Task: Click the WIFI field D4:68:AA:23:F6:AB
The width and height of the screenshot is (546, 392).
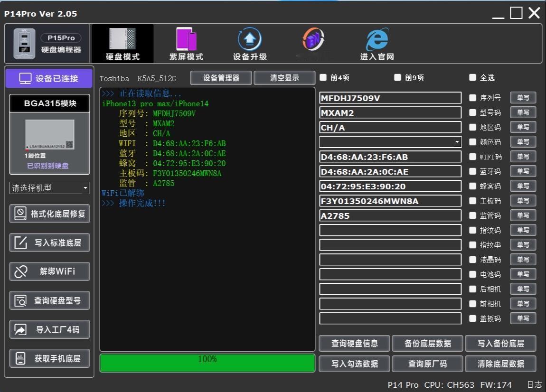Action: [x=390, y=157]
